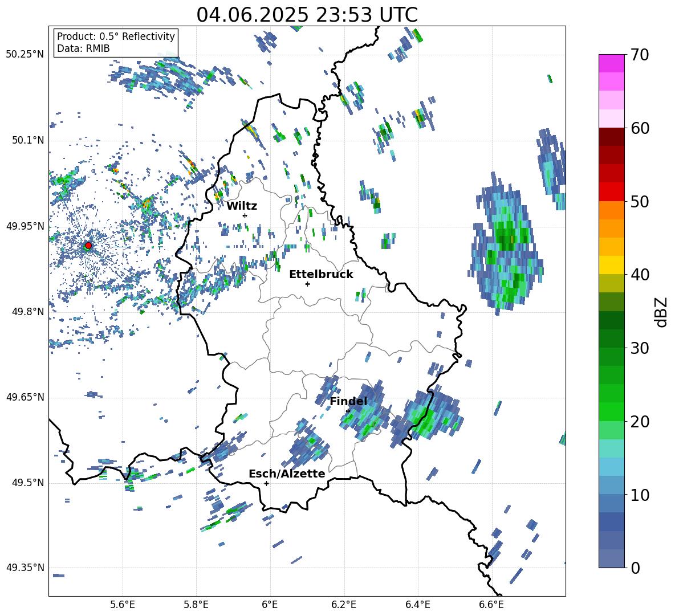675x616 pixels.
Task: Click the Esch/Alzette cross marker
Action: 266,483
